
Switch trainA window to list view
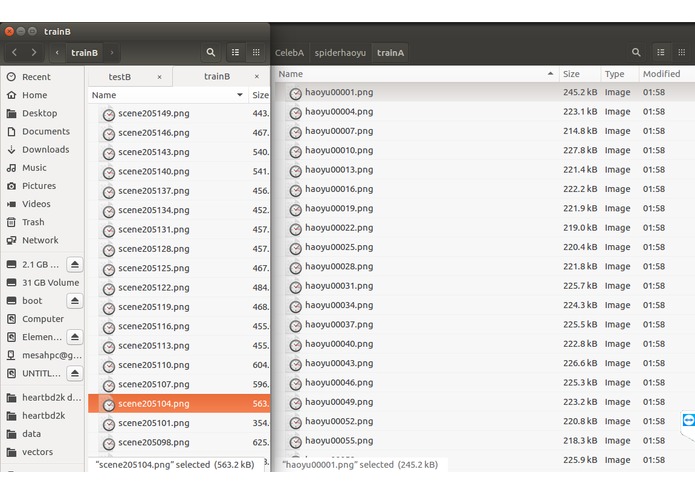click(x=661, y=52)
